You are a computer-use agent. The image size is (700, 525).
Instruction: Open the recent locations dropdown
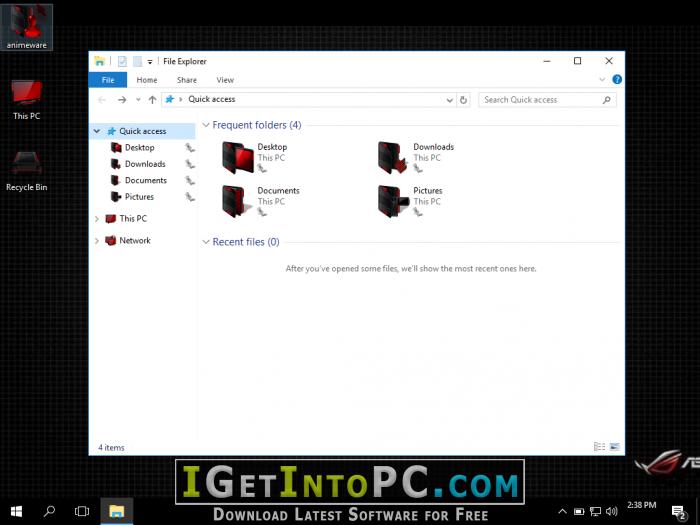point(138,100)
